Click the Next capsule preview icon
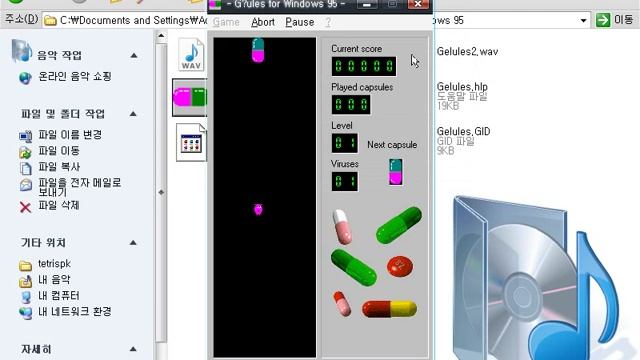 pyautogui.click(x=396, y=172)
